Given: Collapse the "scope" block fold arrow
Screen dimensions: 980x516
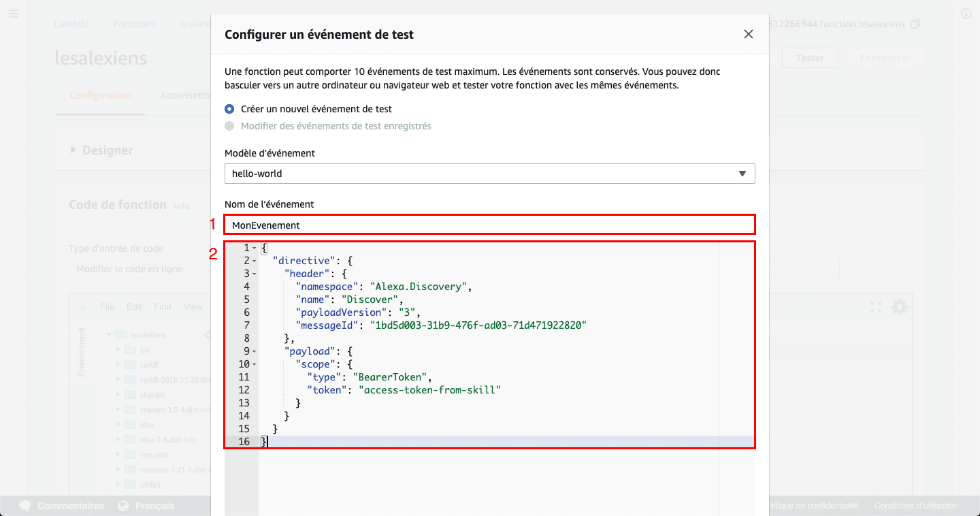Looking at the screenshot, I should (x=254, y=364).
